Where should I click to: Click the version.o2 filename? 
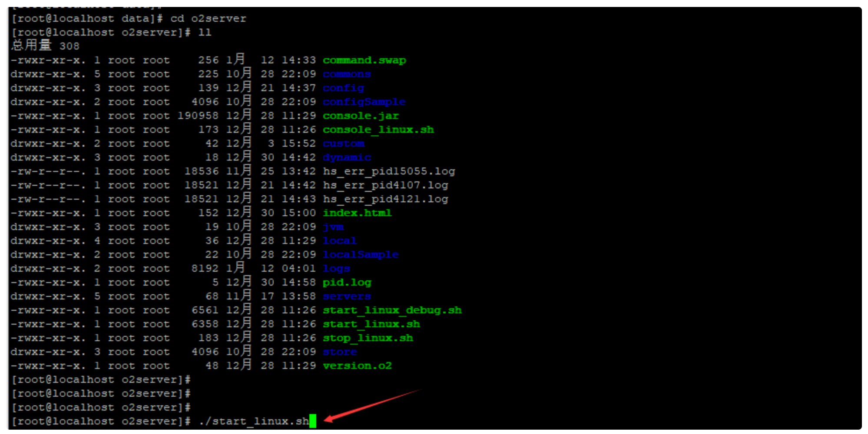(x=357, y=366)
